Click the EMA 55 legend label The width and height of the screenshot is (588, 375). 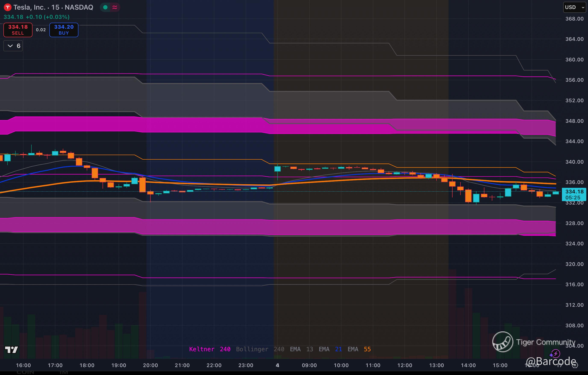pos(359,349)
